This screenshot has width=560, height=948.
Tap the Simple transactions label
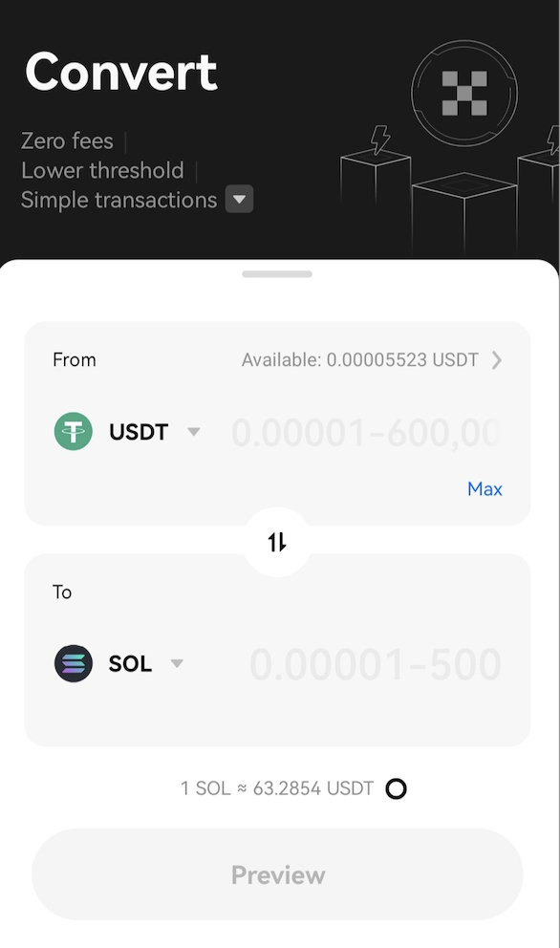click(119, 200)
